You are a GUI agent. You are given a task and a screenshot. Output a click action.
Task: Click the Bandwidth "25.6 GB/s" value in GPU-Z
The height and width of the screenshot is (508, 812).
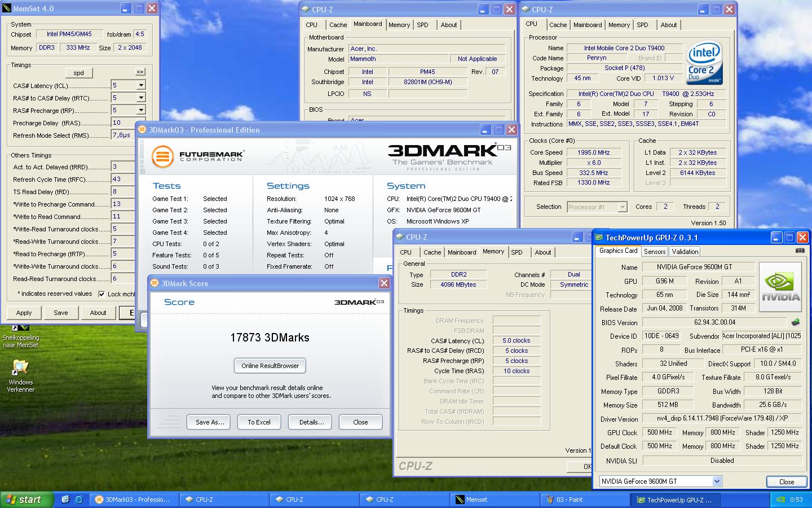[x=773, y=405]
